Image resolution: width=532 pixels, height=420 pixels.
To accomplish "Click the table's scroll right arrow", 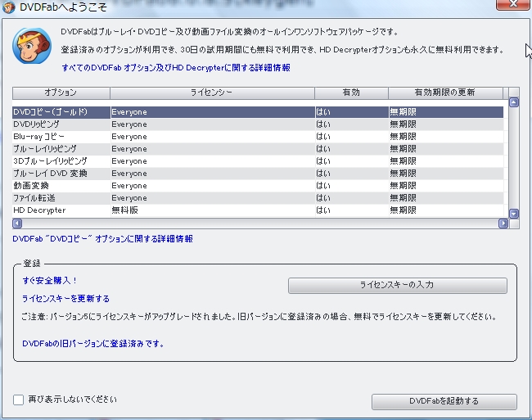I will (x=503, y=224).
